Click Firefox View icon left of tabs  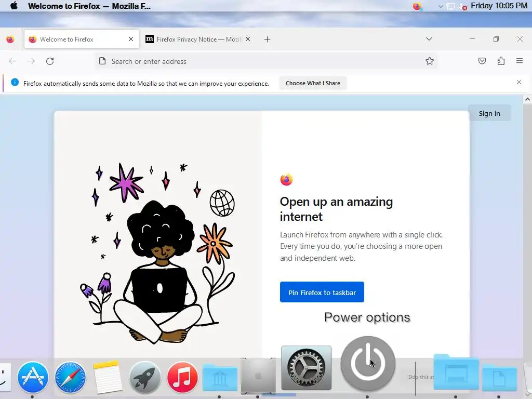pyautogui.click(x=10, y=39)
